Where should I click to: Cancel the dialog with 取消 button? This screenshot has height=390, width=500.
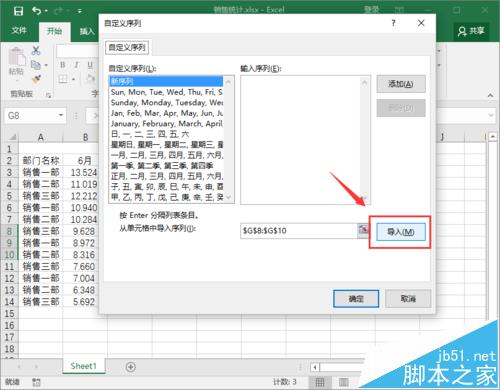point(408,299)
